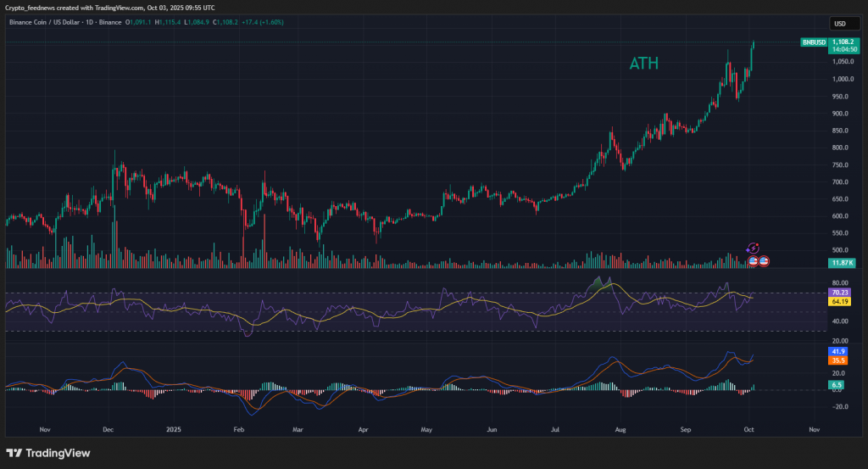Click the first US flag economic event icon
Viewport: 868px width, 469px height.
click(753, 261)
